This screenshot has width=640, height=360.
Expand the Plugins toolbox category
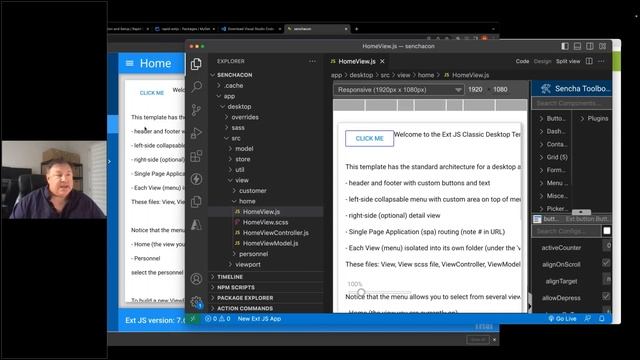(x=594, y=118)
